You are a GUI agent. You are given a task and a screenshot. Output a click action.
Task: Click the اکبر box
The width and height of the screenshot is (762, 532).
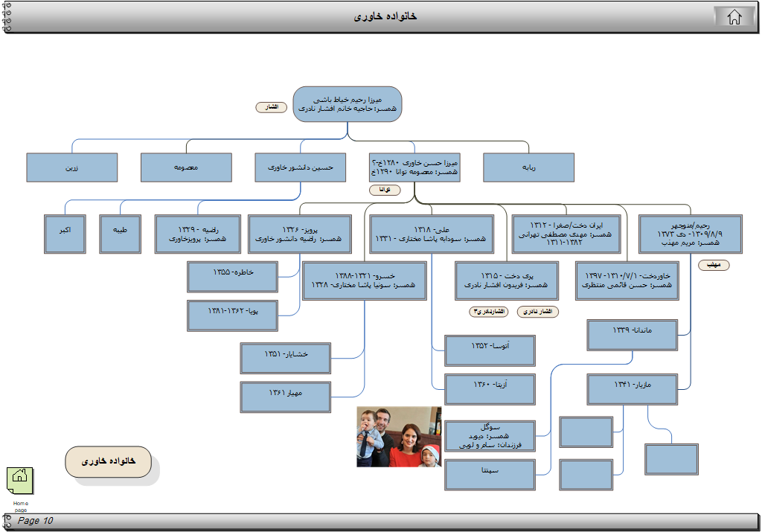point(65,234)
